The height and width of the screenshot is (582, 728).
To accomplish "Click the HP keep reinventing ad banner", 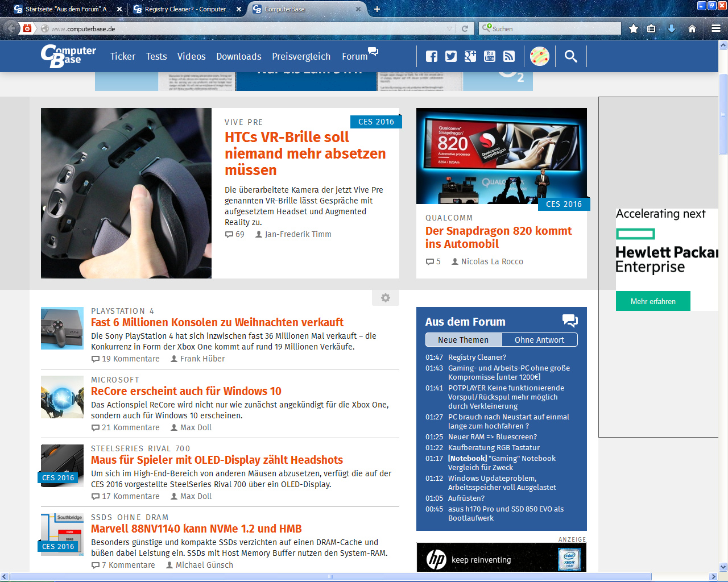I will (x=502, y=557).
